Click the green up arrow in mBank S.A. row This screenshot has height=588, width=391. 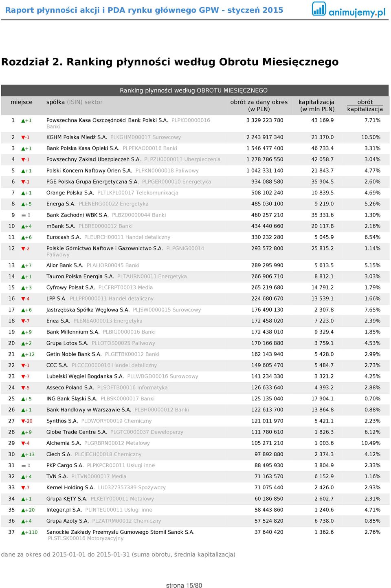(23, 226)
